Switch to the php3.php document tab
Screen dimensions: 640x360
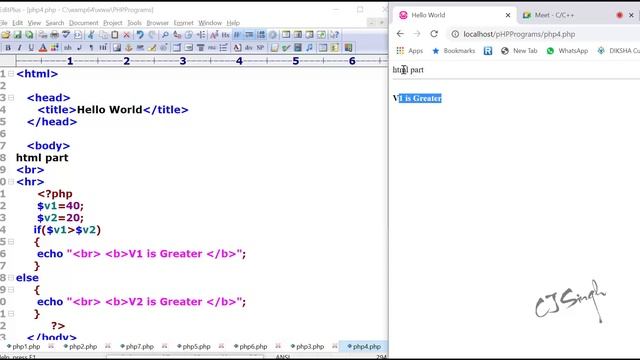pos(307,347)
